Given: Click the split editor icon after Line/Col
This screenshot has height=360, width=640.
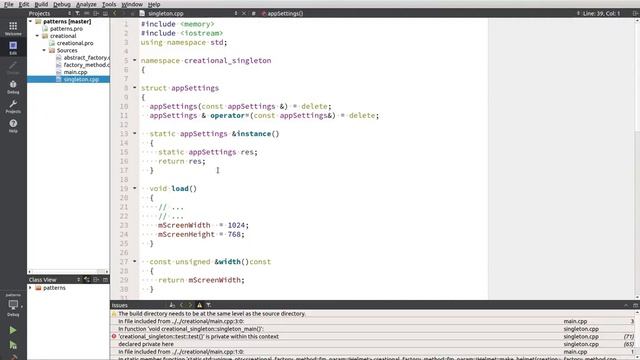Looking at the screenshot, I should tap(635, 13).
